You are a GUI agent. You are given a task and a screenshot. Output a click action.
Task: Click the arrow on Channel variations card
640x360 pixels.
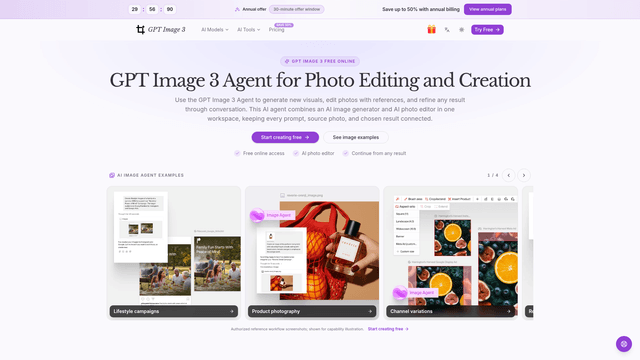(508, 311)
